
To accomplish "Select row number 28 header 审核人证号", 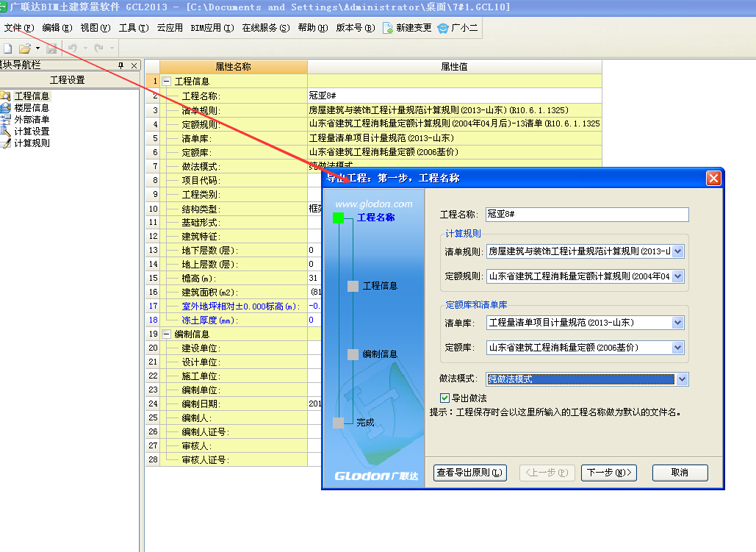I will click(153, 460).
